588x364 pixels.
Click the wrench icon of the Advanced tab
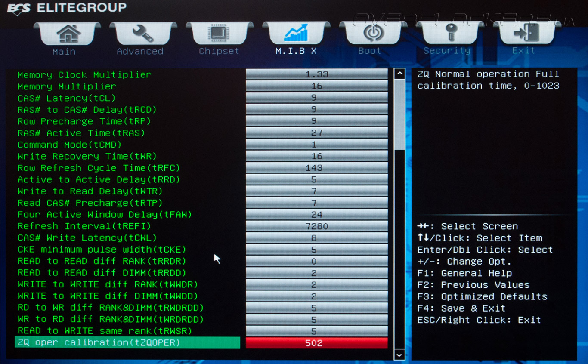[x=142, y=34]
